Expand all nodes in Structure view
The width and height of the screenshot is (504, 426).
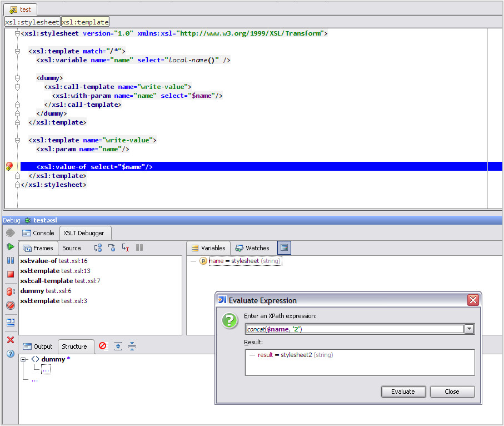(118, 346)
